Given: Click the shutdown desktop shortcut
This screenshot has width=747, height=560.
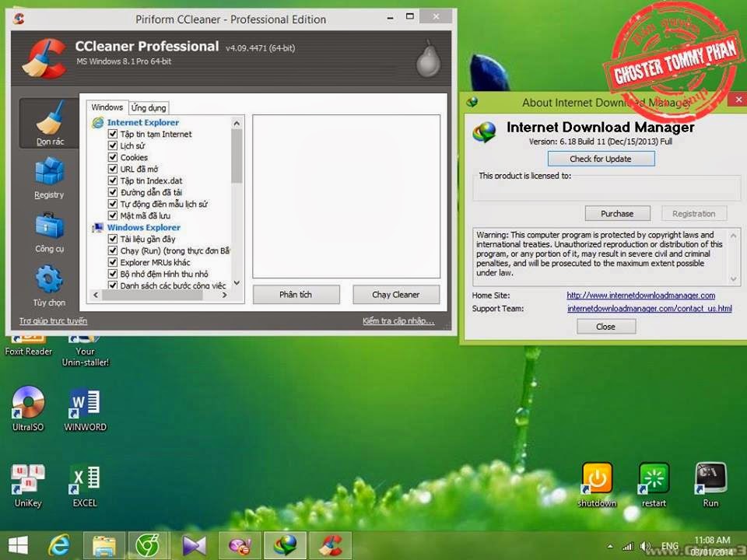Looking at the screenshot, I should pos(597,485).
